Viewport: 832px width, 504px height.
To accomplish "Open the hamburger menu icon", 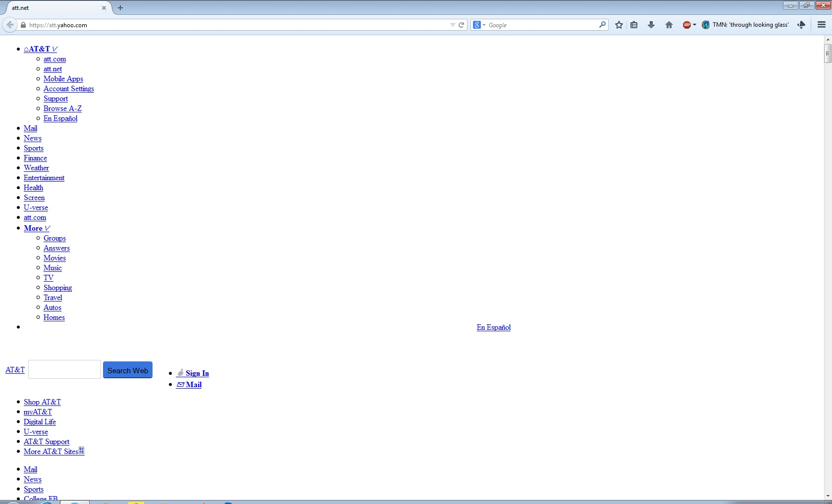I will click(822, 25).
